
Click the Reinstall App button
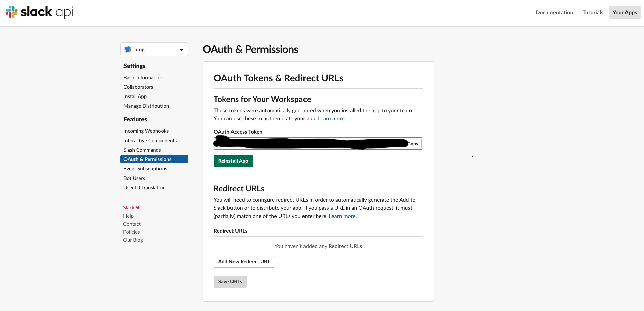click(233, 161)
